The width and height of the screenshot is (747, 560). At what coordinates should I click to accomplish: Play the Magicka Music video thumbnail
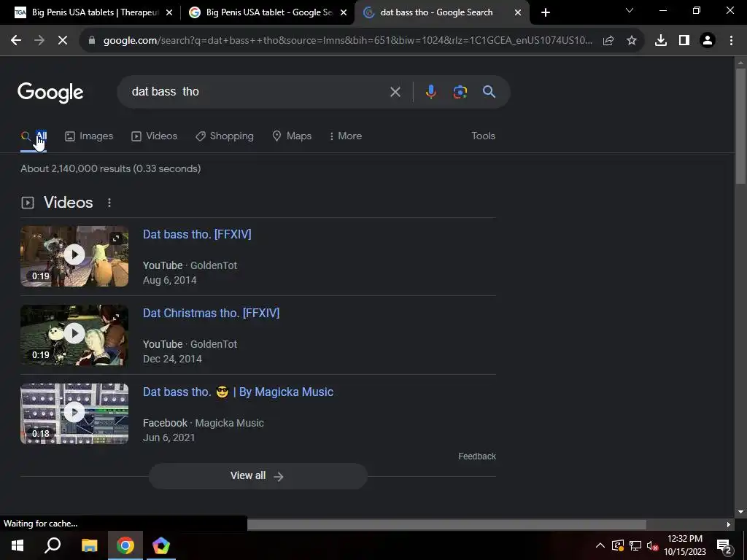[x=74, y=414]
